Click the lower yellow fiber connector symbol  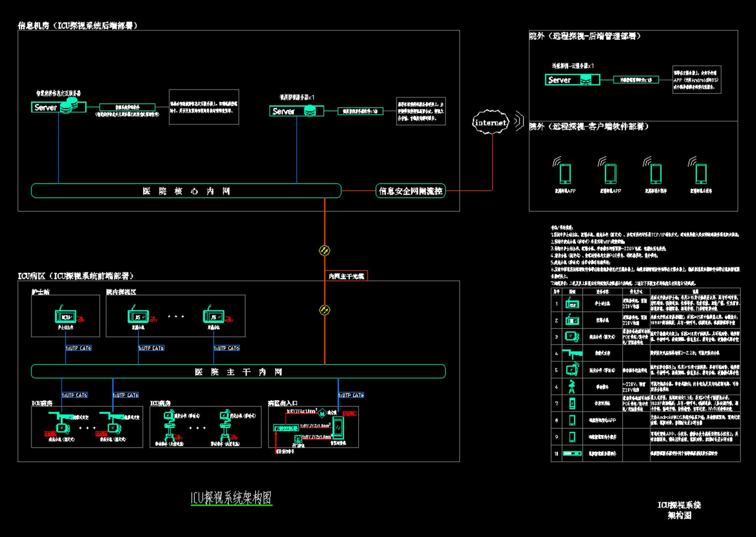click(325, 309)
